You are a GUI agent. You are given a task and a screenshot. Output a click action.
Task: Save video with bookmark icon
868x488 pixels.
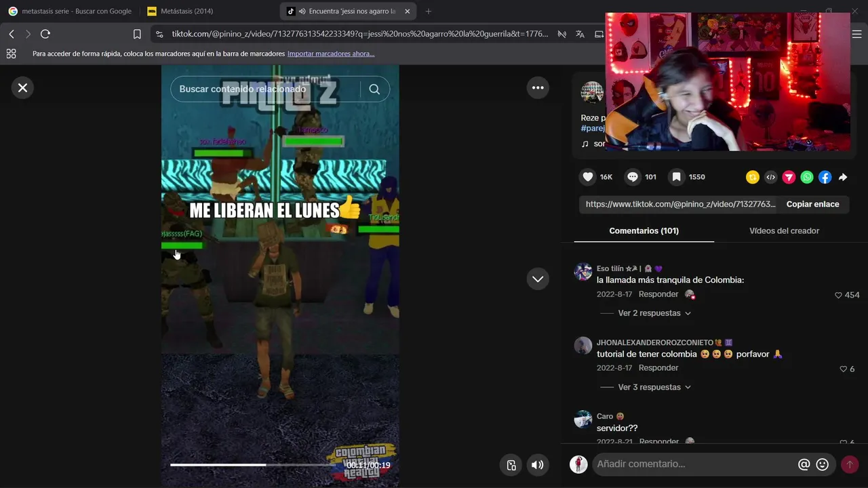tap(676, 177)
